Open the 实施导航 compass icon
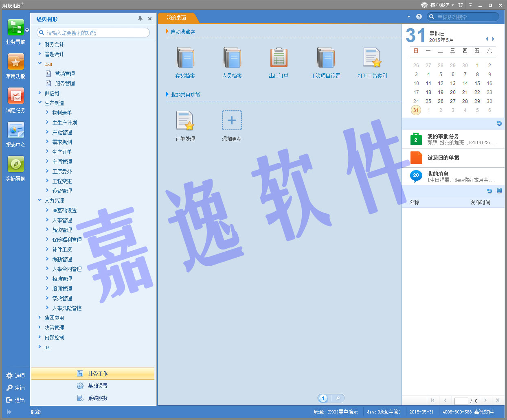The image size is (507, 420). pos(15,164)
